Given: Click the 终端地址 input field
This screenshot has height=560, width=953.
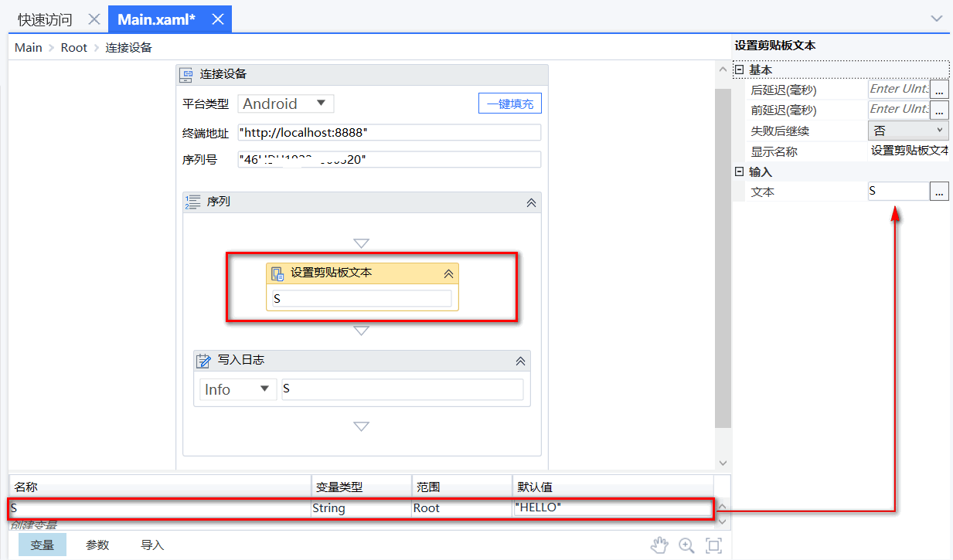Looking at the screenshot, I should pos(390,133).
